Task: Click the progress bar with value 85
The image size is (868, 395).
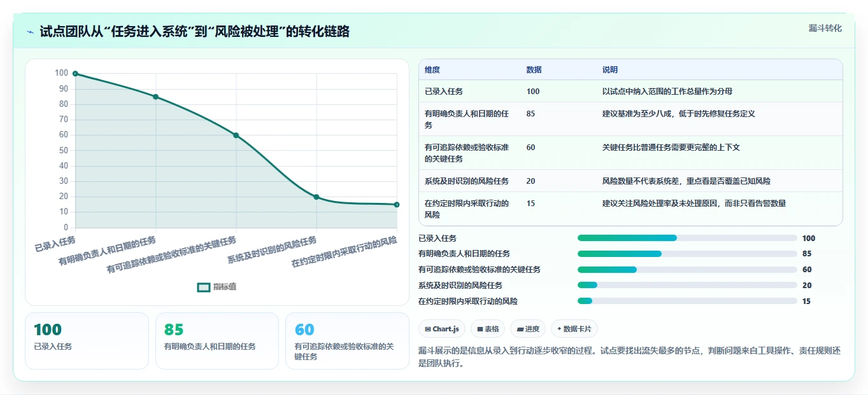Action: [x=687, y=254]
